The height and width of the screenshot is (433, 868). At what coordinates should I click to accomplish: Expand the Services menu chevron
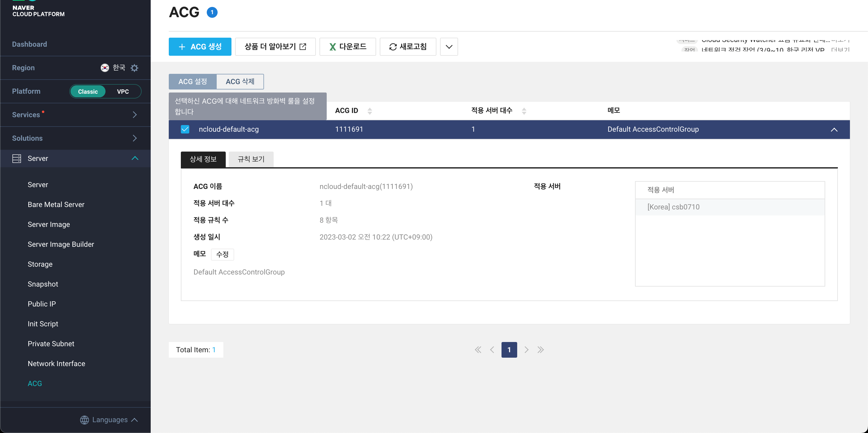[x=134, y=115]
